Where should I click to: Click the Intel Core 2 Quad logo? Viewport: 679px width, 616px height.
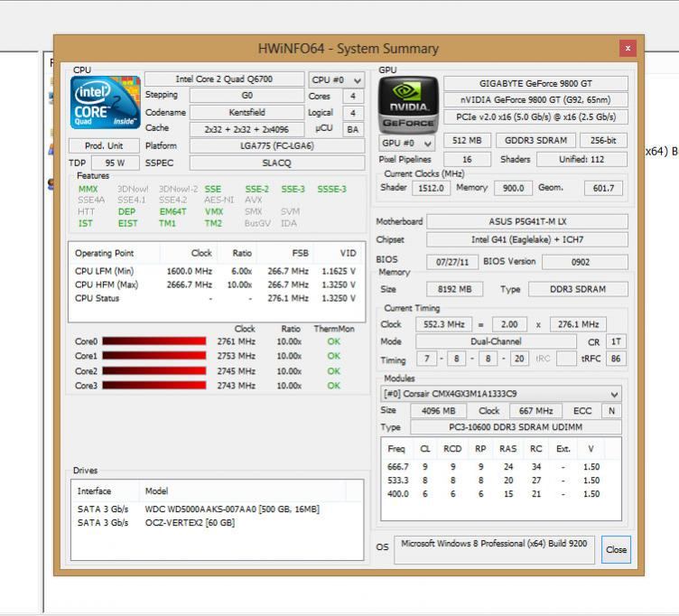click(x=106, y=102)
